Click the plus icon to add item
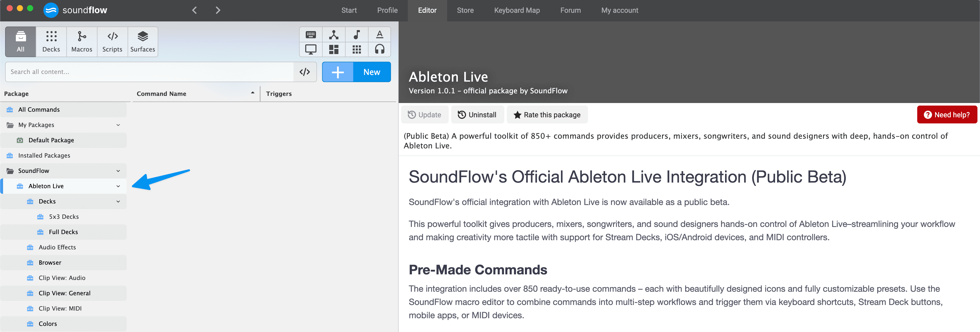 tap(338, 72)
